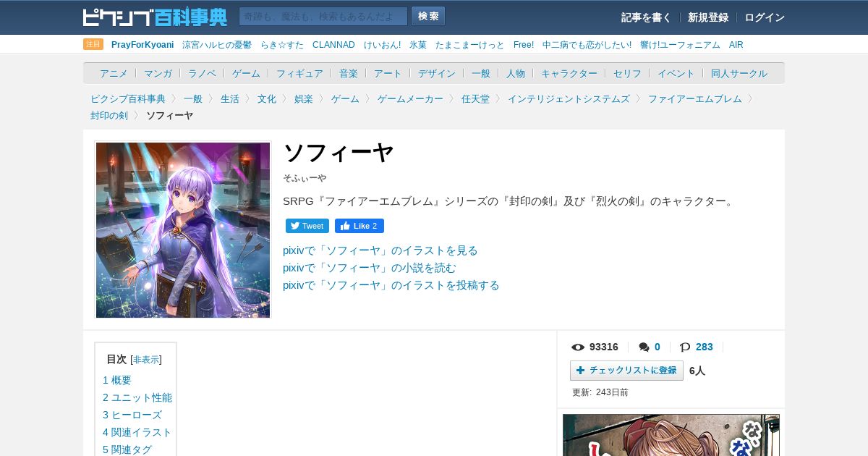868x456 pixels.
Task: Select the セリフ category tab
Action: coord(627,73)
